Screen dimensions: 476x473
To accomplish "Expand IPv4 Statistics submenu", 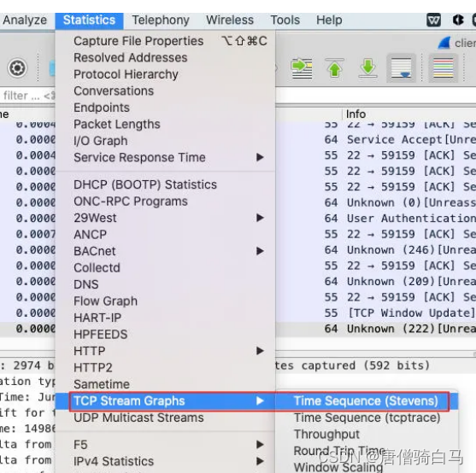I will pyautogui.click(x=165, y=462).
